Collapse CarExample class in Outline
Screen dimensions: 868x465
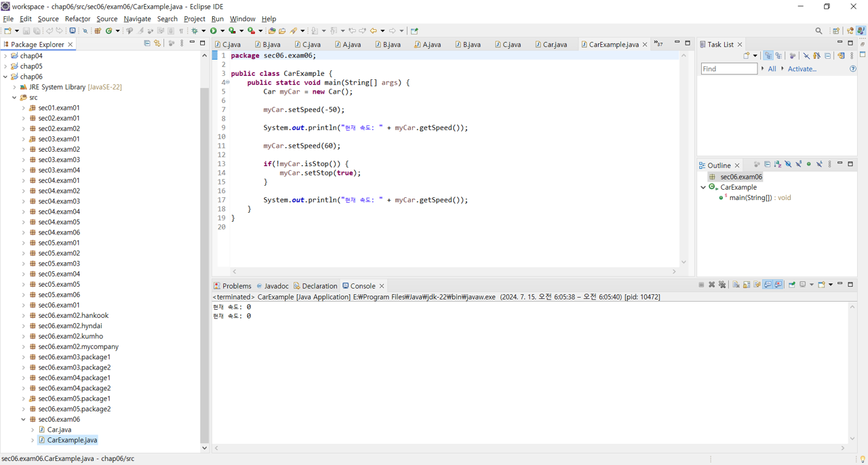703,187
